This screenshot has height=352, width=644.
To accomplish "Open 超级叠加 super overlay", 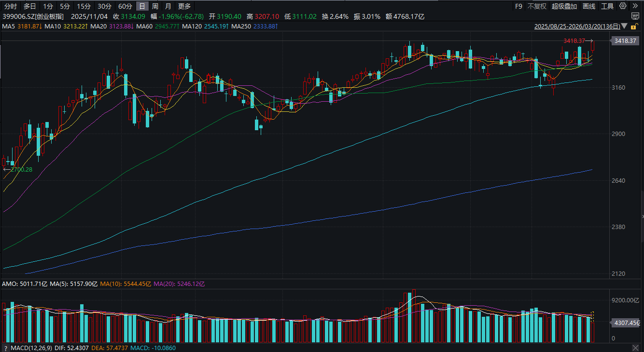I will (564, 6).
